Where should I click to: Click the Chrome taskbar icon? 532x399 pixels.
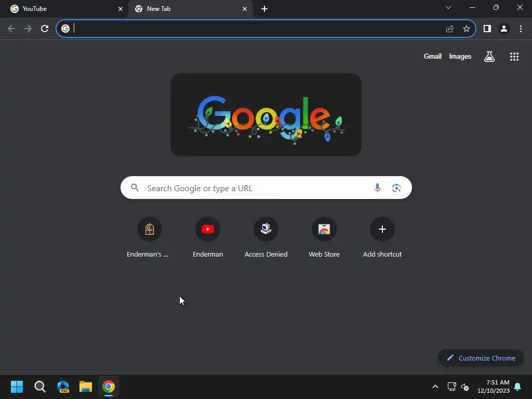[109, 387]
